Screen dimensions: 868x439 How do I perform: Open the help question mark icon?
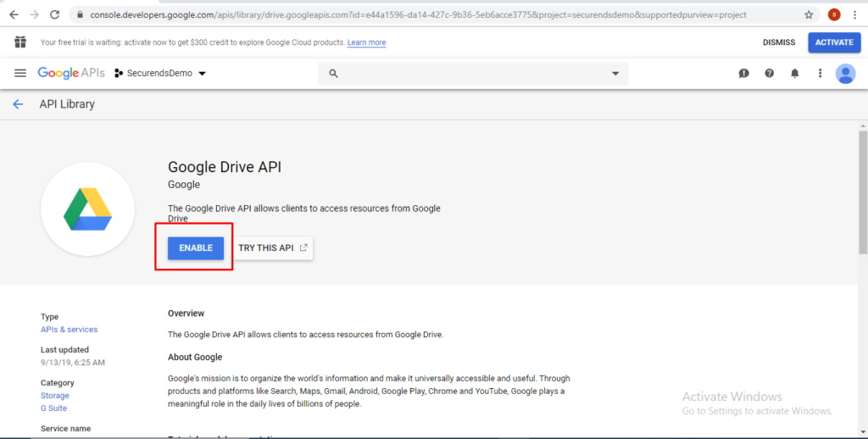[x=769, y=73]
